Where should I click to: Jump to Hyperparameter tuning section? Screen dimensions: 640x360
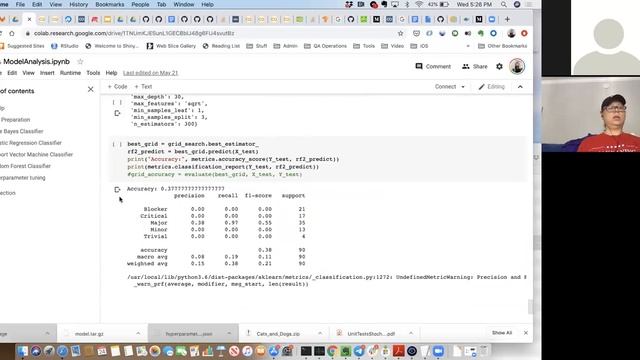click(23, 178)
